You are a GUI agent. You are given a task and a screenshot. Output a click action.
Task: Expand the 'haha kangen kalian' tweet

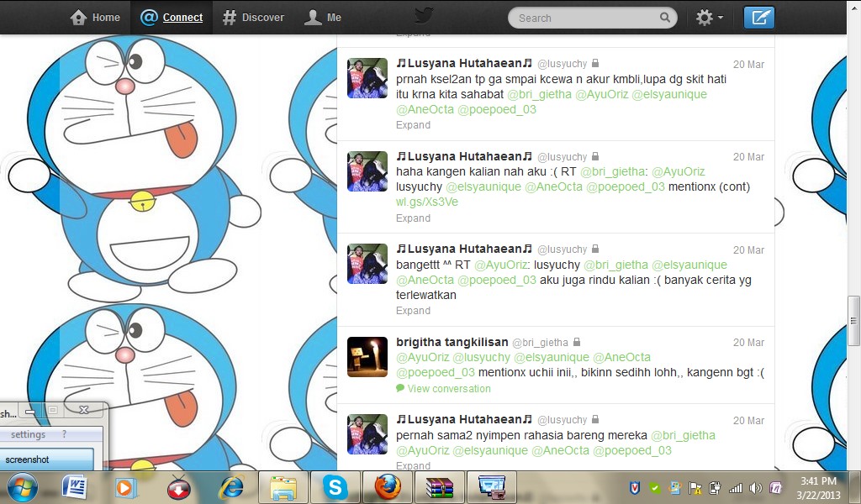[413, 218]
